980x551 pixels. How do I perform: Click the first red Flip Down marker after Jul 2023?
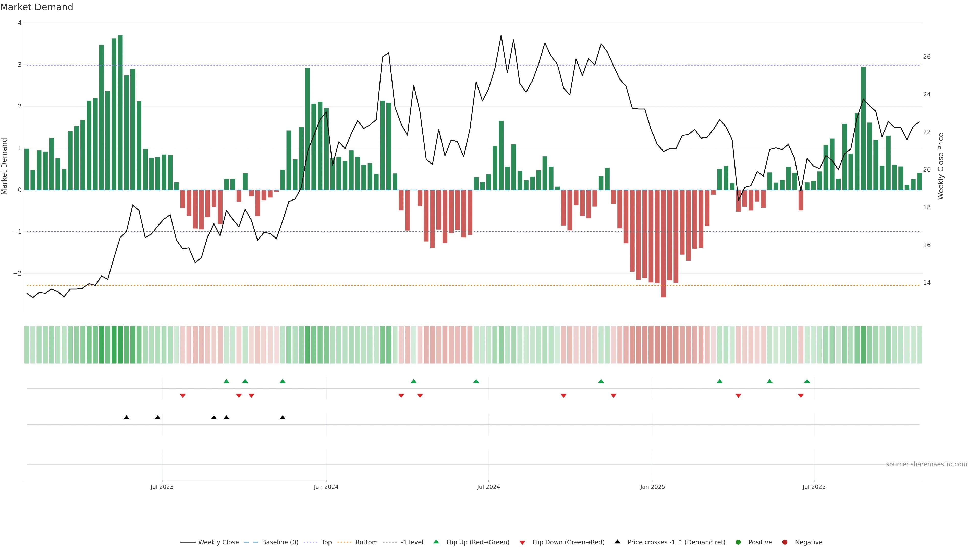click(x=183, y=396)
